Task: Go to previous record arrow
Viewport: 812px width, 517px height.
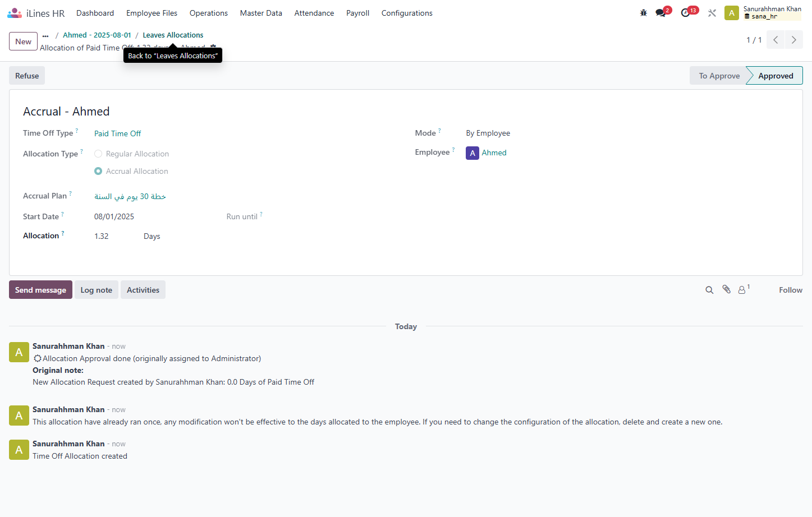Action: click(776, 40)
